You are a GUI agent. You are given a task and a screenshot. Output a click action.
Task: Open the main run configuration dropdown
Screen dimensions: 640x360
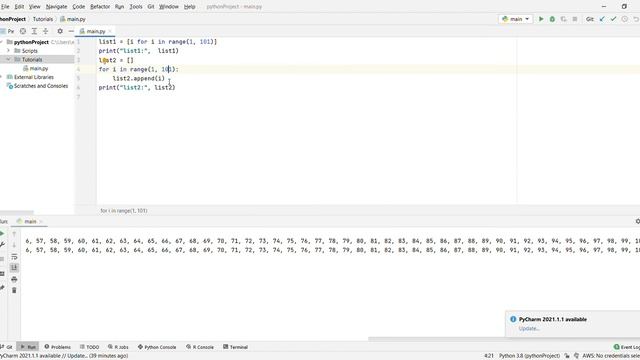point(516,19)
